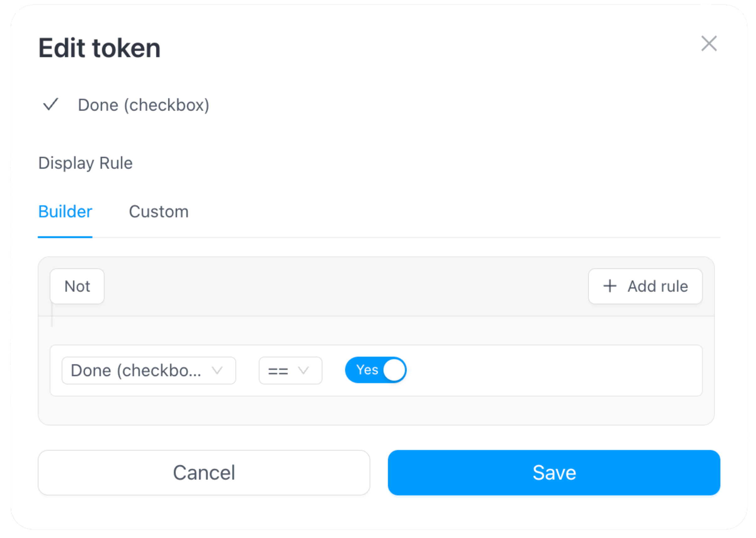Switch to the Builder tab
Image resolution: width=756 pixels, height=538 pixels.
(65, 212)
